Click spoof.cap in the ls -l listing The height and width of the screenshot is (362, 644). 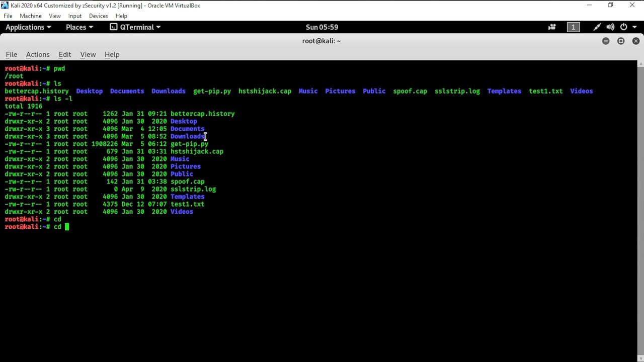(187, 182)
